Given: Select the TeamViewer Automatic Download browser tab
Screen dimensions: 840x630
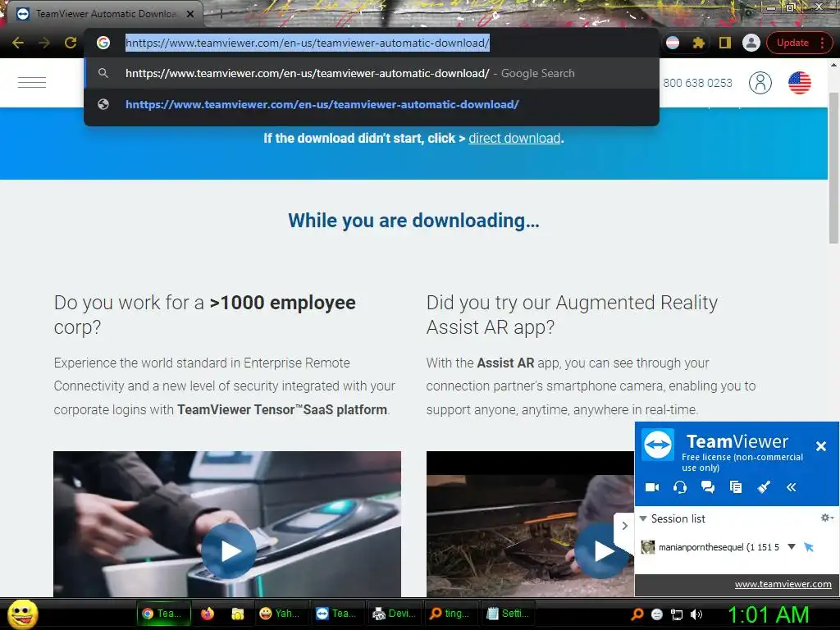Looking at the screenshot, I should 105,14.
